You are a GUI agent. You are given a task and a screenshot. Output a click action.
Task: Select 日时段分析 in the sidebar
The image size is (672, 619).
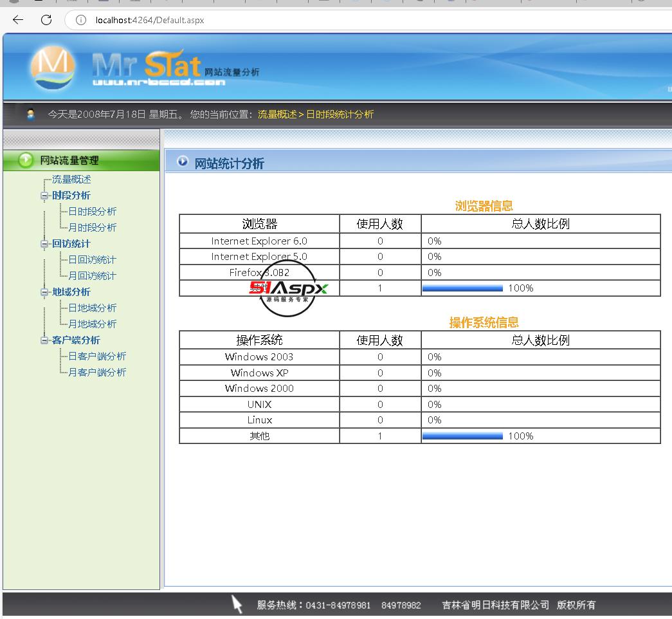coord(92,212)
